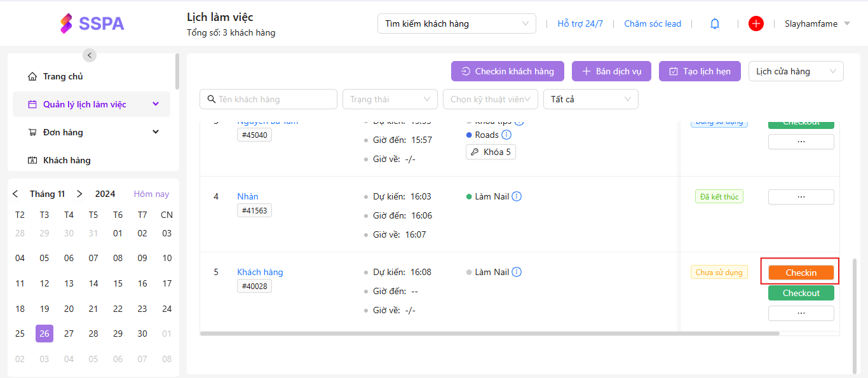The width and height of the screenshot is (868, 378).
Task: Open the Chăm sóc lead link
Action: coord(653,24)
